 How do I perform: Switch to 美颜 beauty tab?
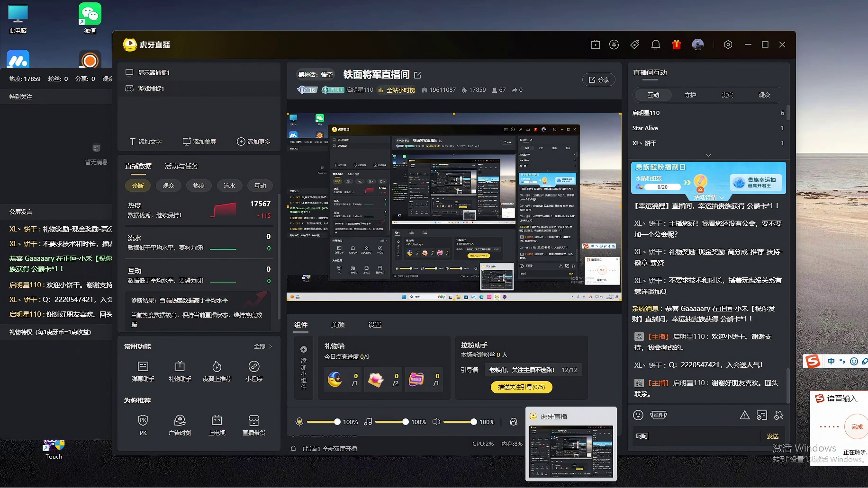[x=338, y=325]
